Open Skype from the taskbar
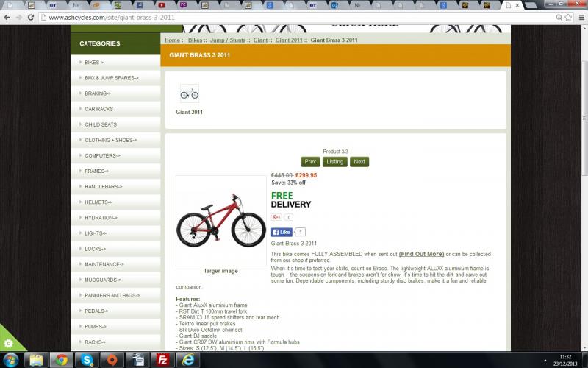Viewport: 588px width, 368px height. tap(87, 360)
